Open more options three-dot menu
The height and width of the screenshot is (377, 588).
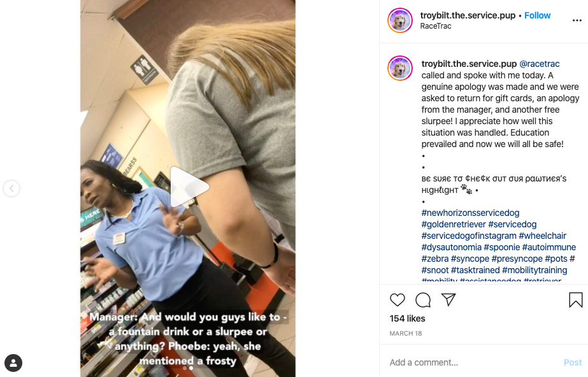577,20
